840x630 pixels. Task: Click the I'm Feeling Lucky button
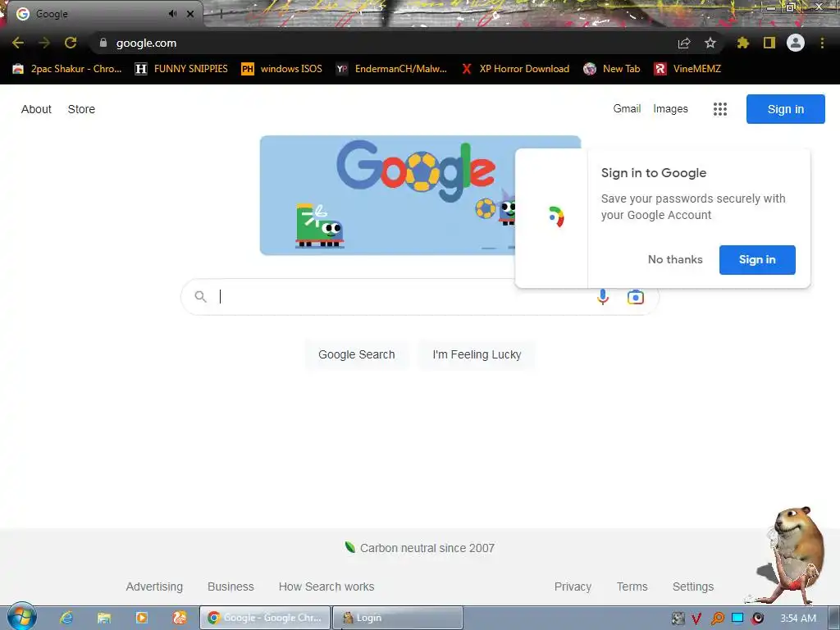pos(477,354)
